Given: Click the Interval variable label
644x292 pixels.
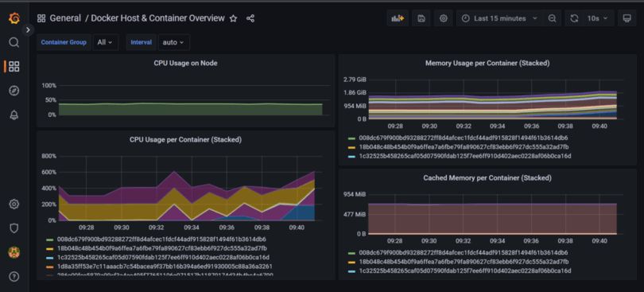Looking at the screenshot, I should [x=141, y=42].
